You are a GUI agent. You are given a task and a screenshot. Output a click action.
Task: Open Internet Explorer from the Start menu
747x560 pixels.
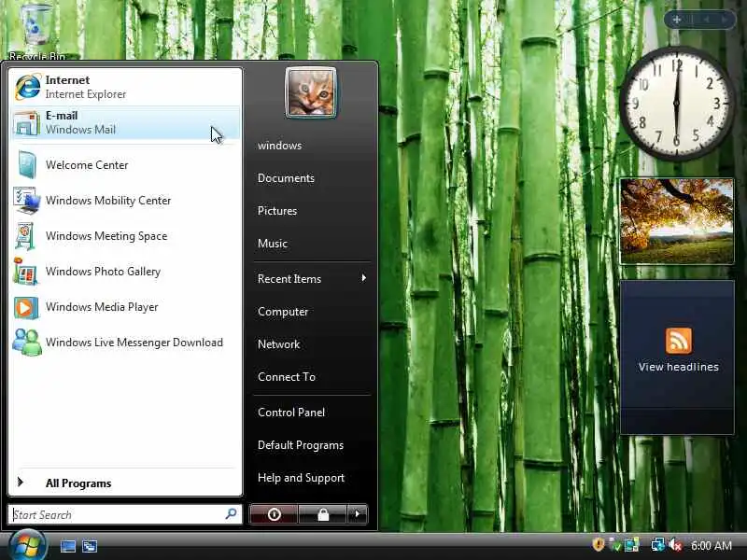coord(125,87)
